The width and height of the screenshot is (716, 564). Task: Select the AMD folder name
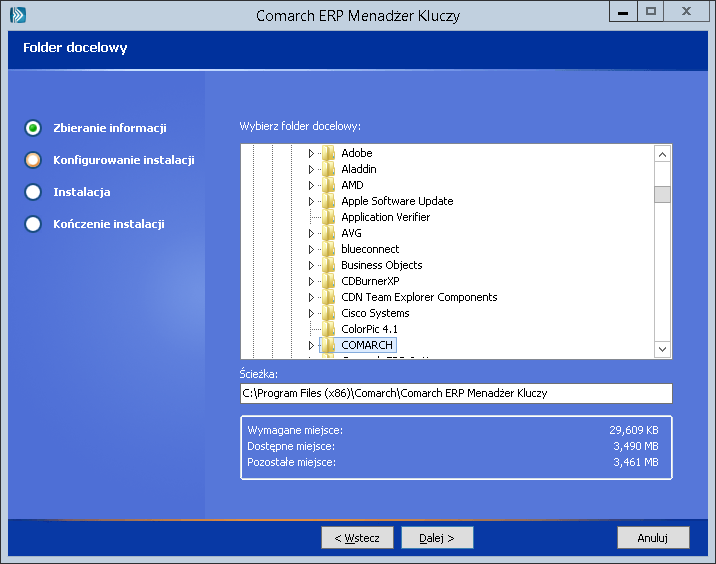pyautogui.click(x=352, y=185)
